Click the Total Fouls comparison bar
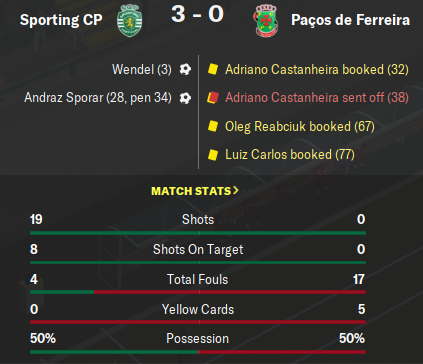The image size is (423, 364). tap(198, 292)
